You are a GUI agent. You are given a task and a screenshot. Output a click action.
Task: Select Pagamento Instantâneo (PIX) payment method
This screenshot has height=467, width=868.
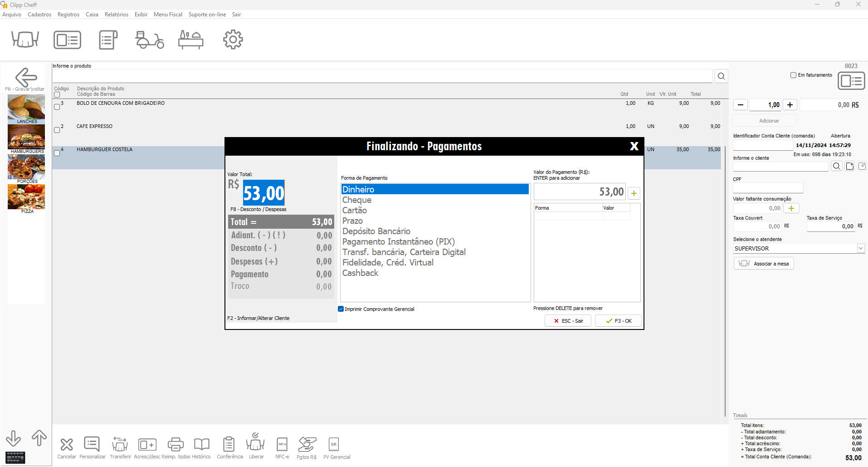click(x=399, y=242)
